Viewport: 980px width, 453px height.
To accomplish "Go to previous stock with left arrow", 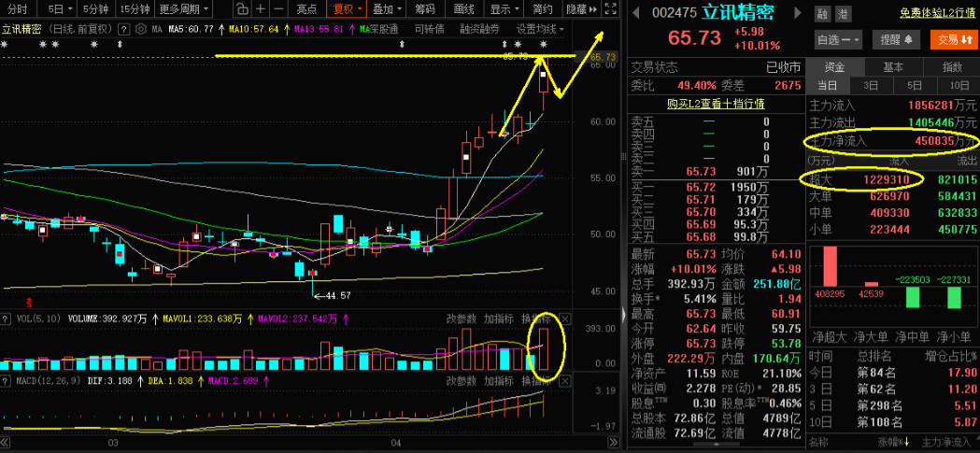I will tap(635, 12).
